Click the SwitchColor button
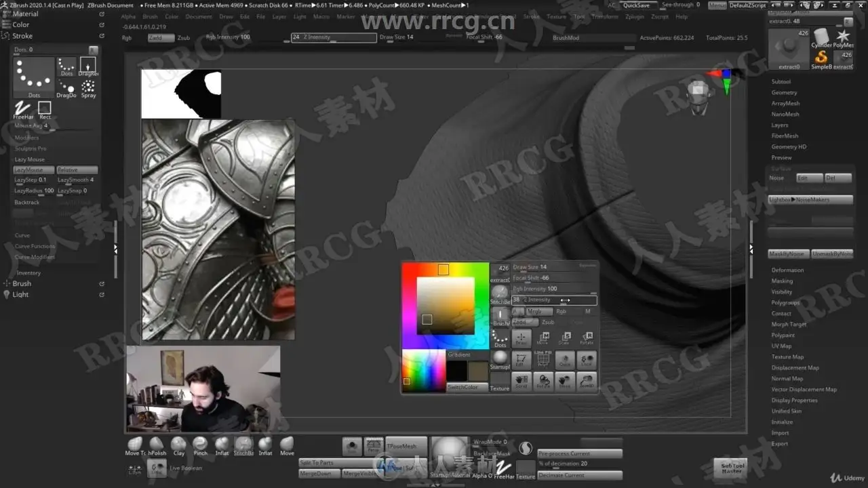 click(467, 387)
